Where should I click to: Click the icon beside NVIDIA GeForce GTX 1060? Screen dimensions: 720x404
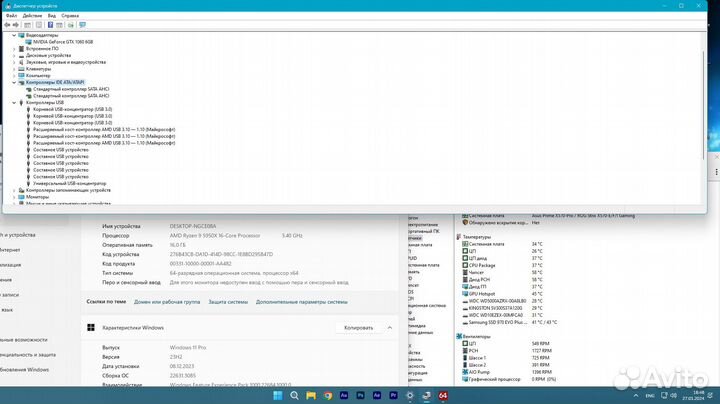pos(28,42)
